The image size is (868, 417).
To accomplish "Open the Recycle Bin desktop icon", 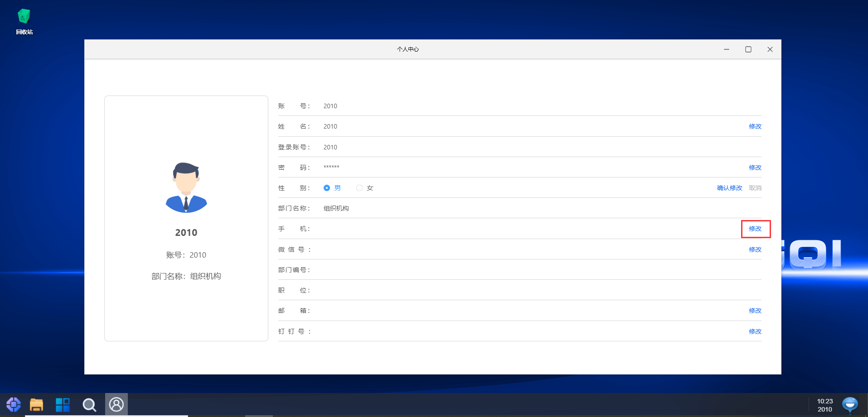I will pyautogui.click(x=24, y=21).
